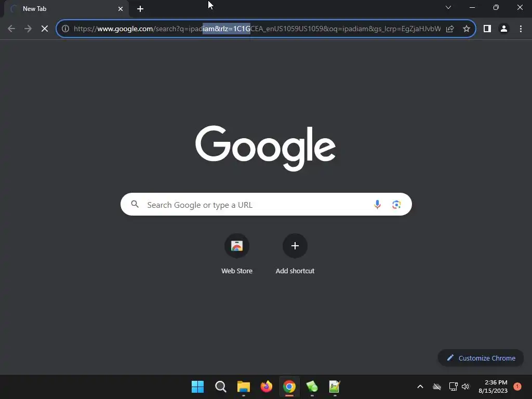Image resolution: width=532 pixels, height=399 pixels.
Task: Open network status tray icon
Action: coord(453,387)
